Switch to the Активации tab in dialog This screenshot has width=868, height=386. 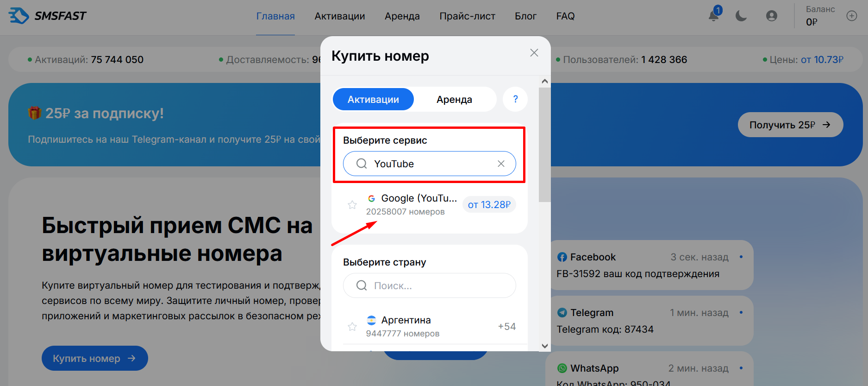point(373,99)
